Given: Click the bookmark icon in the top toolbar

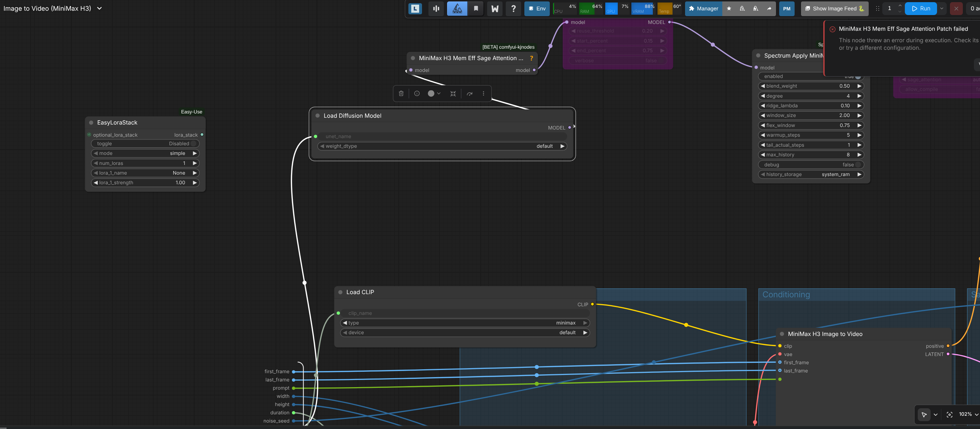Looking at the screenshot, I should click(476, 8).
